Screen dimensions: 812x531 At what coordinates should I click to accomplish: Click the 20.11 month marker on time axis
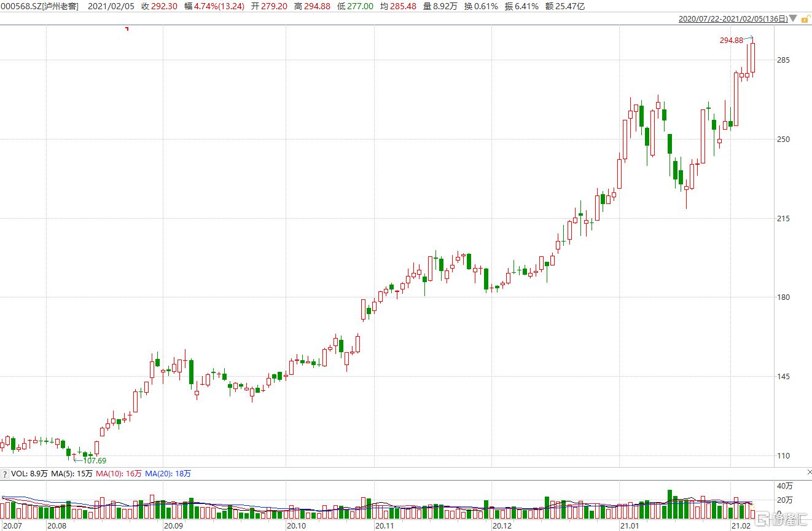pos(385,526)
